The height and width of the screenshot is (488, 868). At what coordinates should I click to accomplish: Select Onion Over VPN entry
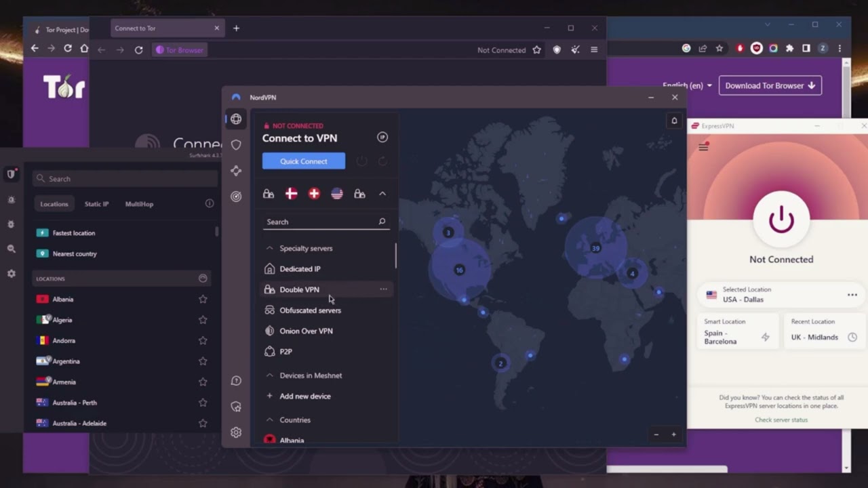point(306,331)
